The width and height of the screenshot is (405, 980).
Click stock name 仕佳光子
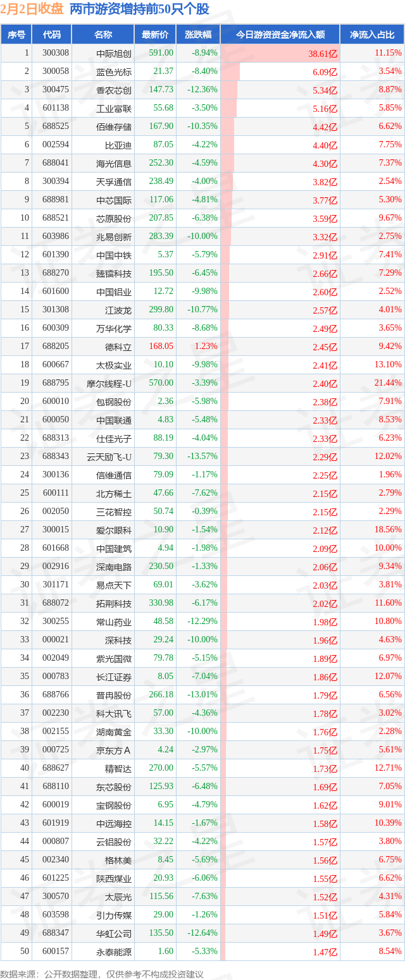tap(114, 438)
